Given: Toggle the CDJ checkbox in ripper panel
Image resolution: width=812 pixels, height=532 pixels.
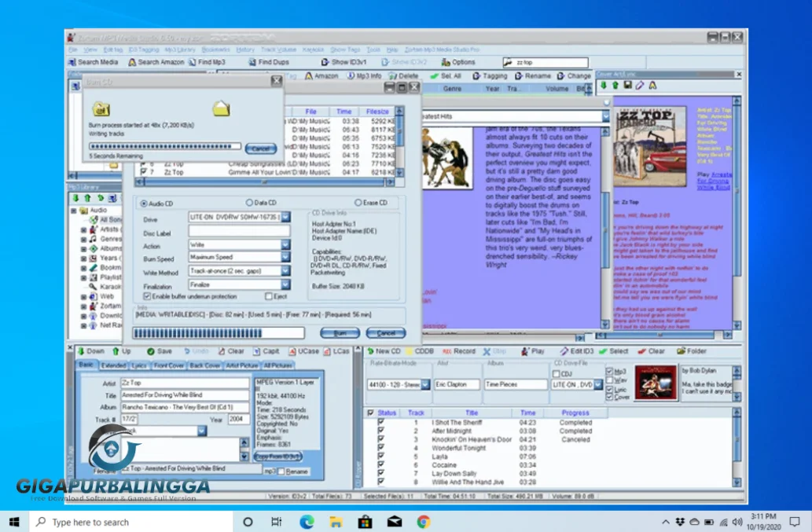Looking at the screenshot, I should coord(557,373).
